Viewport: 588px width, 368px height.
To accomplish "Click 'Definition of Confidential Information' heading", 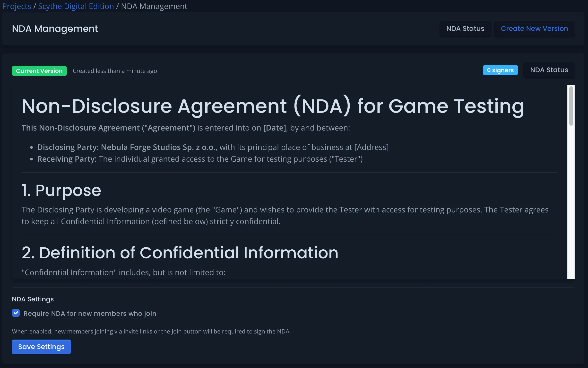I will tap(180, 253).
